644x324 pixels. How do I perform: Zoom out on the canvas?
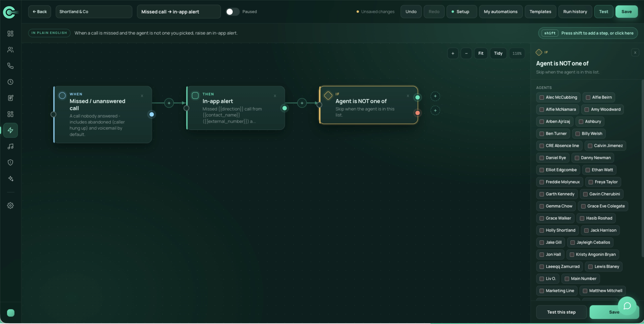point(466,53)
